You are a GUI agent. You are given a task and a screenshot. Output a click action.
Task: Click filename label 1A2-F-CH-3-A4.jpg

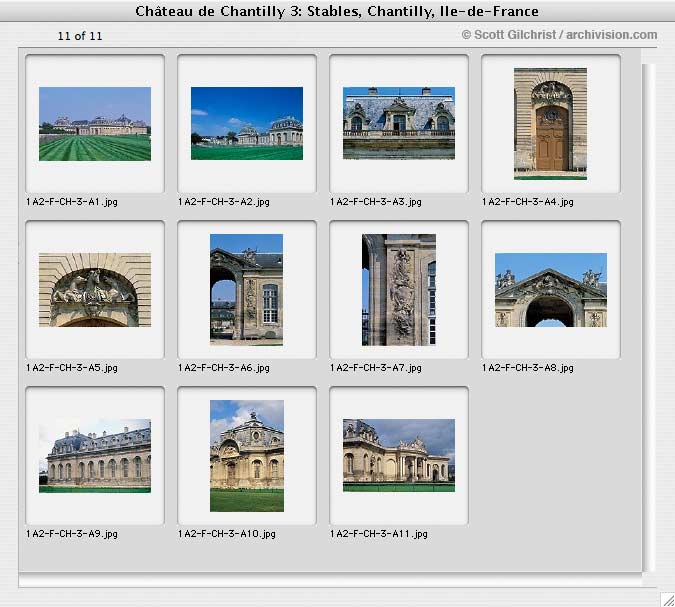(527, 202)
